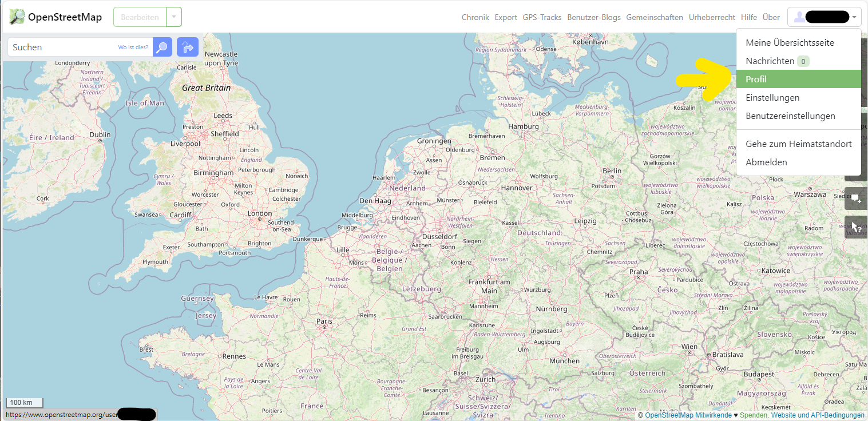The image size is (868, 421).
Task: Expand the Bearbeiten dropdown arrow
Action: tap(174, 17)
